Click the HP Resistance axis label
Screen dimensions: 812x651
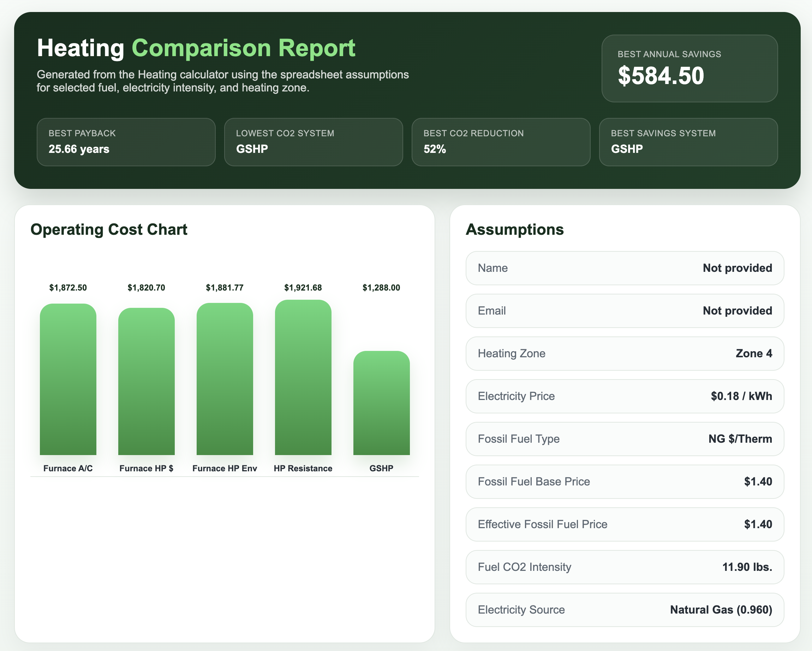pyautogui.click(x=303, y=468)
